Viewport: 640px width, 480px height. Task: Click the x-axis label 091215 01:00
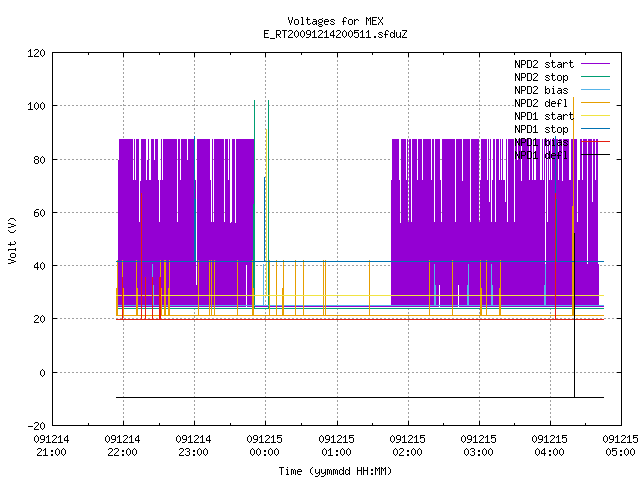pos(336,446)
